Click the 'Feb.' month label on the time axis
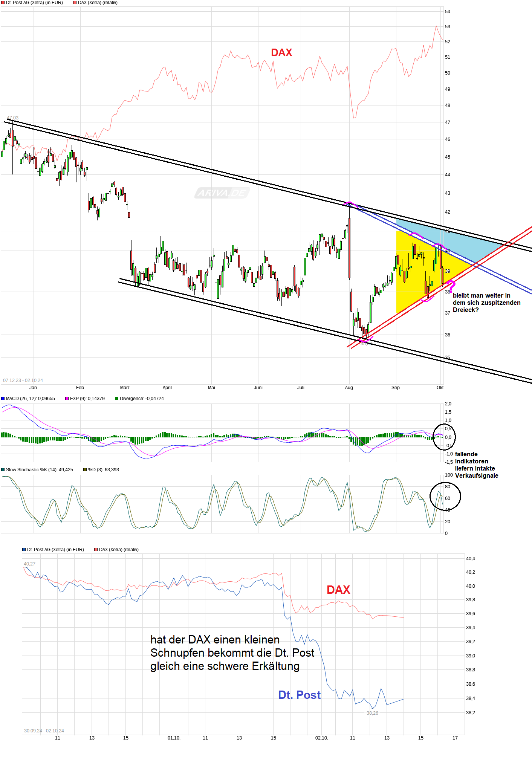 (x=81, y=388)
